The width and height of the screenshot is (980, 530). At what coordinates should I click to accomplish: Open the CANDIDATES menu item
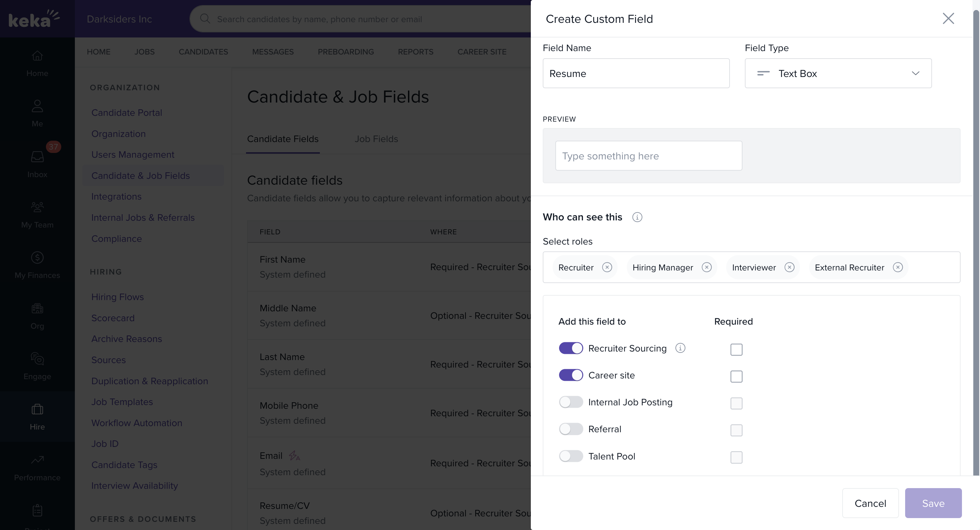pyautogui.click(x=203, y=52)
